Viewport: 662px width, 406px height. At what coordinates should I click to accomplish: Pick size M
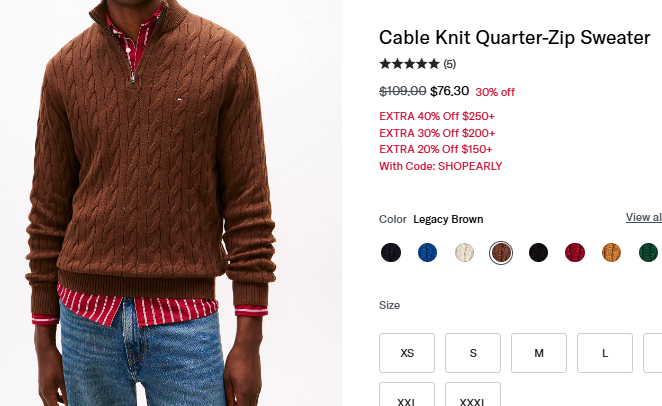pos(539,353)
